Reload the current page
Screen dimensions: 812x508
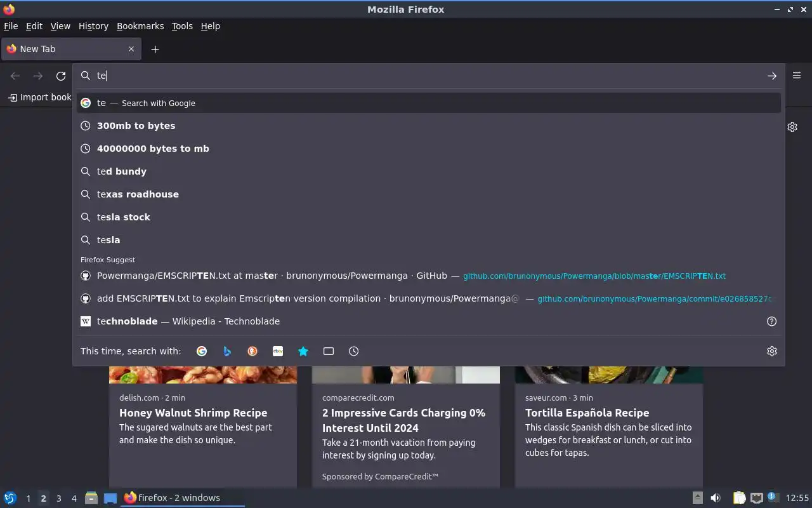point(61,76)
